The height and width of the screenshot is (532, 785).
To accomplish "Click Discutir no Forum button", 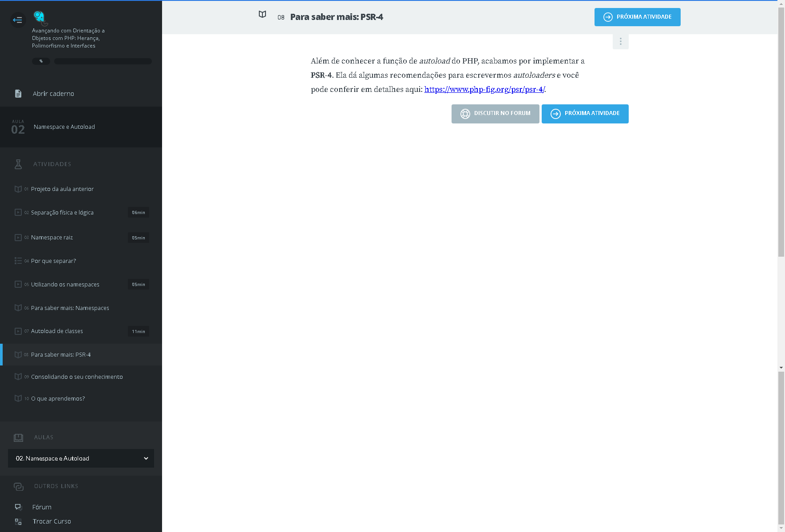I will (x=495, y=114).
